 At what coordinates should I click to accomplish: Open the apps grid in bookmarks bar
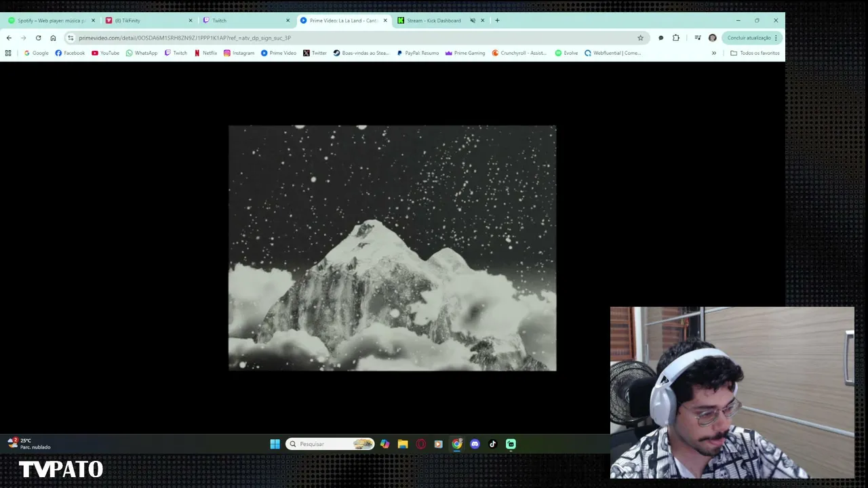(8, 53)
